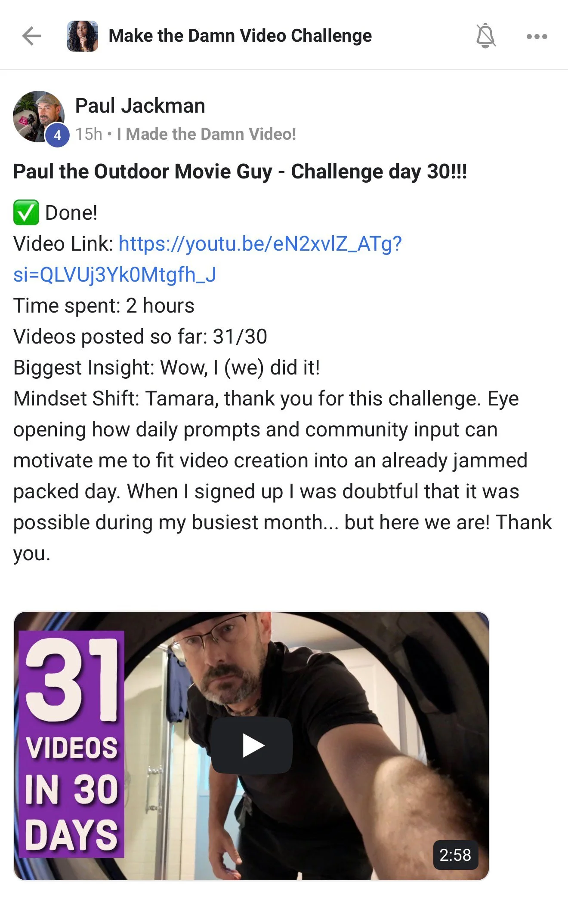The height and width of the screenshot is (924, 568).
Task: Tap the Mindset Shift paragraph text
Action: (x=282, y=476)
